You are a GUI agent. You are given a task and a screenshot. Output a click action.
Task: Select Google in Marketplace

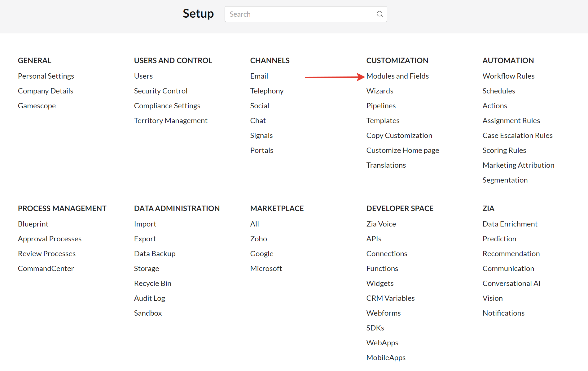tap(261, 254)
